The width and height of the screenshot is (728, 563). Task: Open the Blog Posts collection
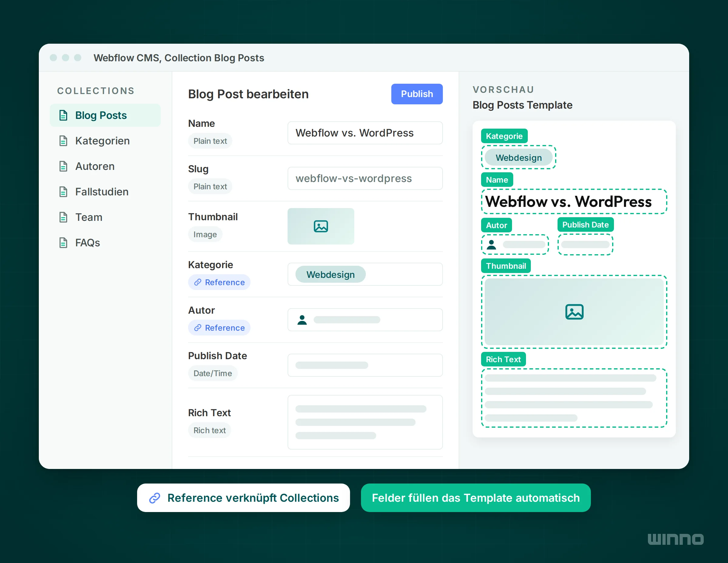pyautogui.click(x=105, y=115)
